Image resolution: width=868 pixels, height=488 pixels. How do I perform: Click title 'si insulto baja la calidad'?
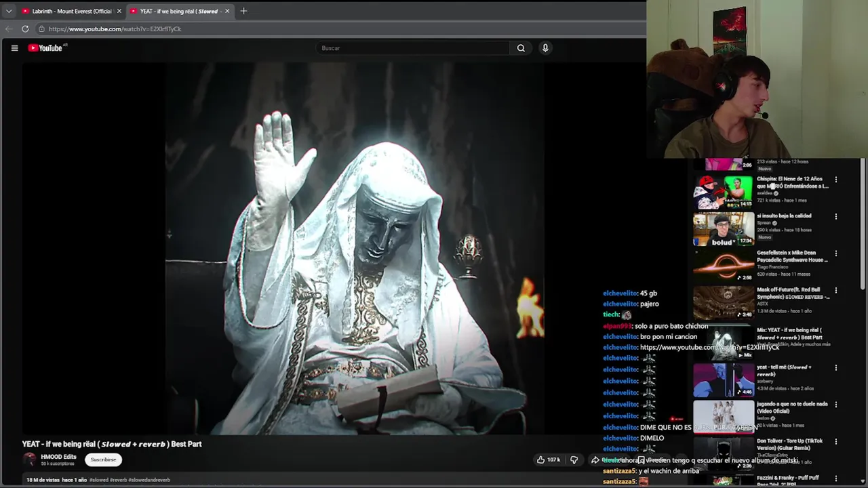tap(784, 216)
